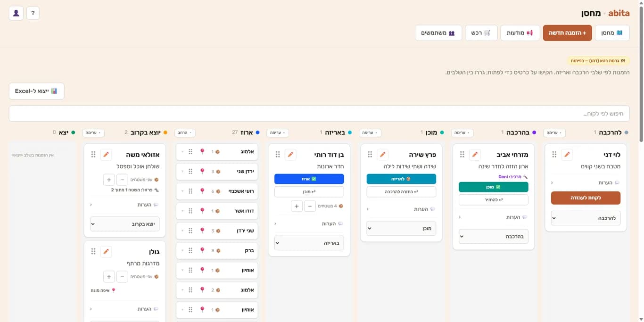The height and width of the screenshot is (322, 644).
Task: Click the customer search field
Action: pos(319,114)
